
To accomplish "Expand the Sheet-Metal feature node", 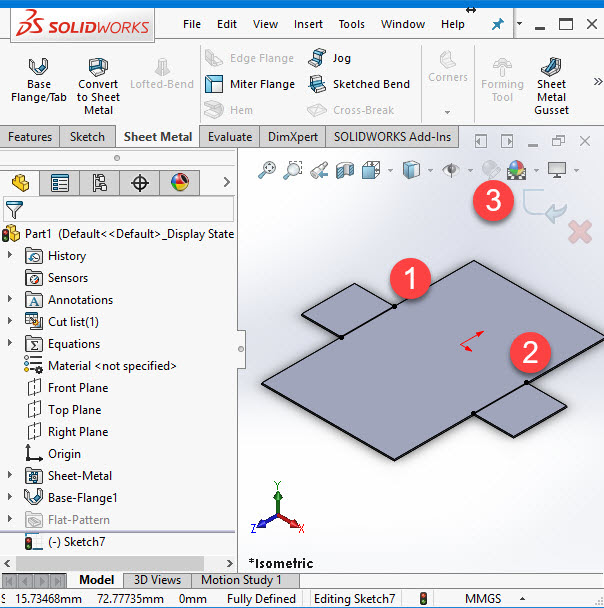I will 10,474.
